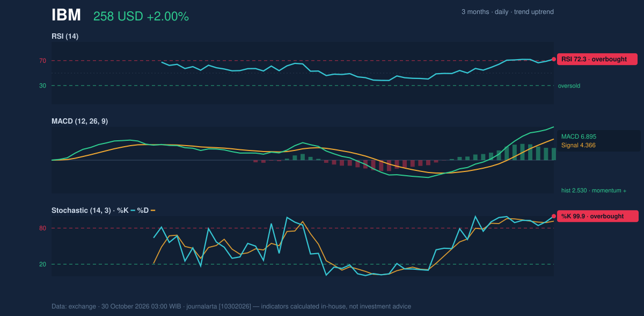Viewport: 644px width, 316px height.
Task: Click the %K teal legend swatch
Action: pyautogui.click(x=133, y=210)
